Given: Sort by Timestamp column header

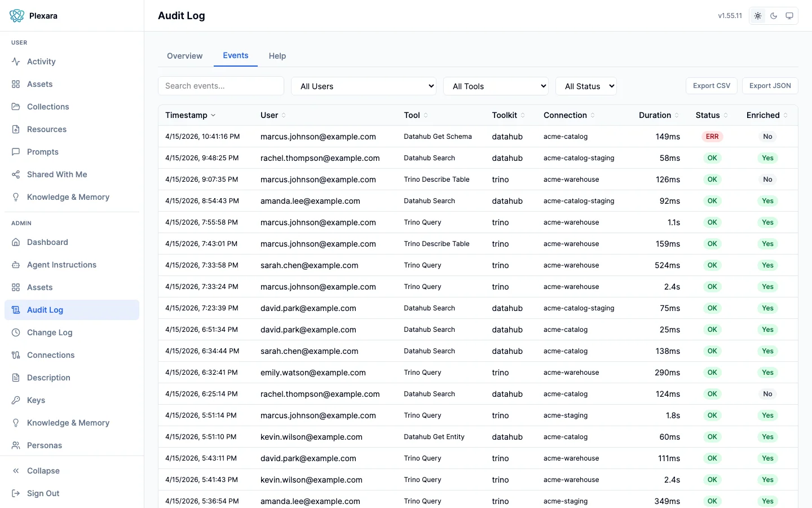Looking at the screenshot, I should pos(191,115).
